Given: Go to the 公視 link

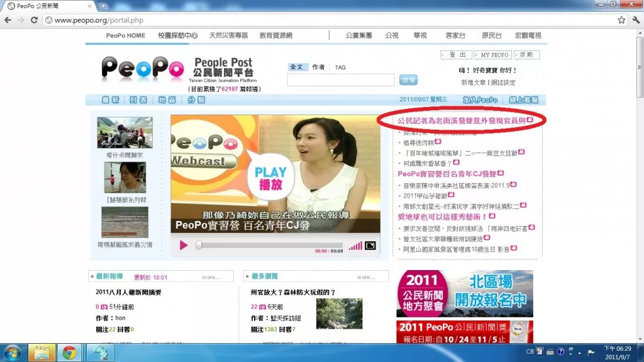Looking at the screenshot, I should click(x=392, y=35).
